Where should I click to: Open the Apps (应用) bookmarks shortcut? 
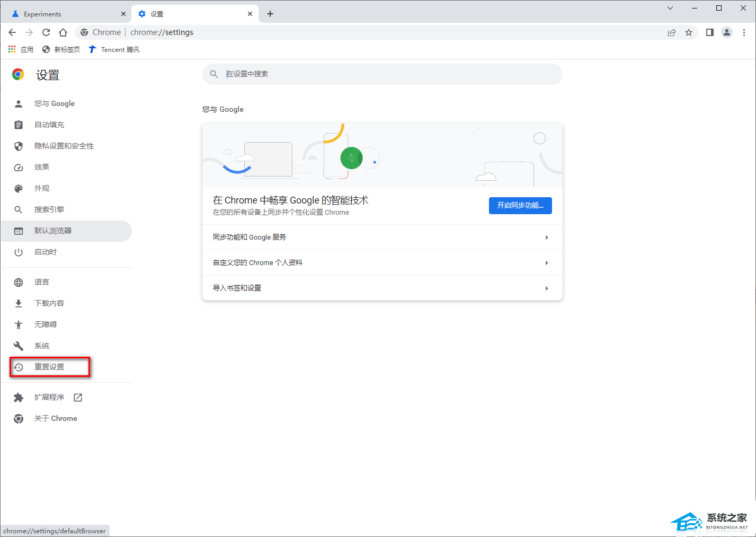(x=21, y=49)
